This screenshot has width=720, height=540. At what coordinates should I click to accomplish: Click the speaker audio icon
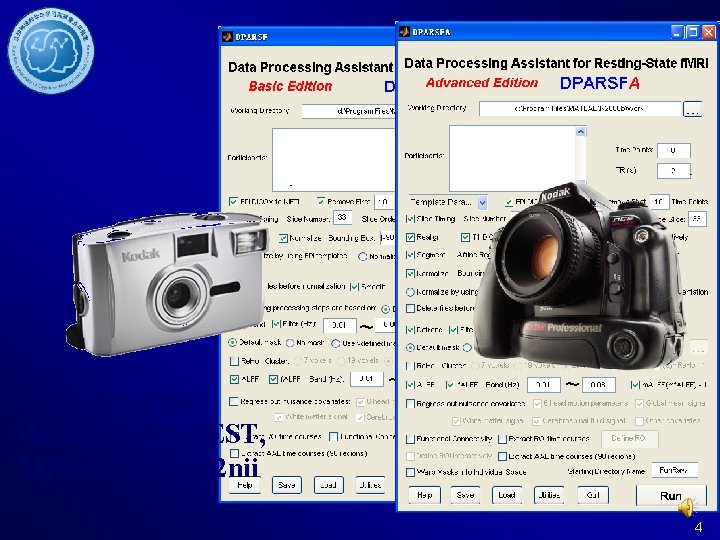[x=687, y=507]
